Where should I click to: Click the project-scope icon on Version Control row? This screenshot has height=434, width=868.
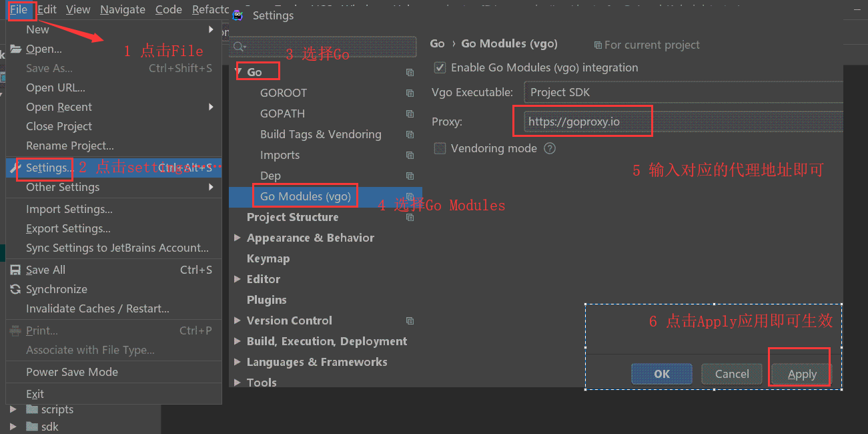(410, 320)
